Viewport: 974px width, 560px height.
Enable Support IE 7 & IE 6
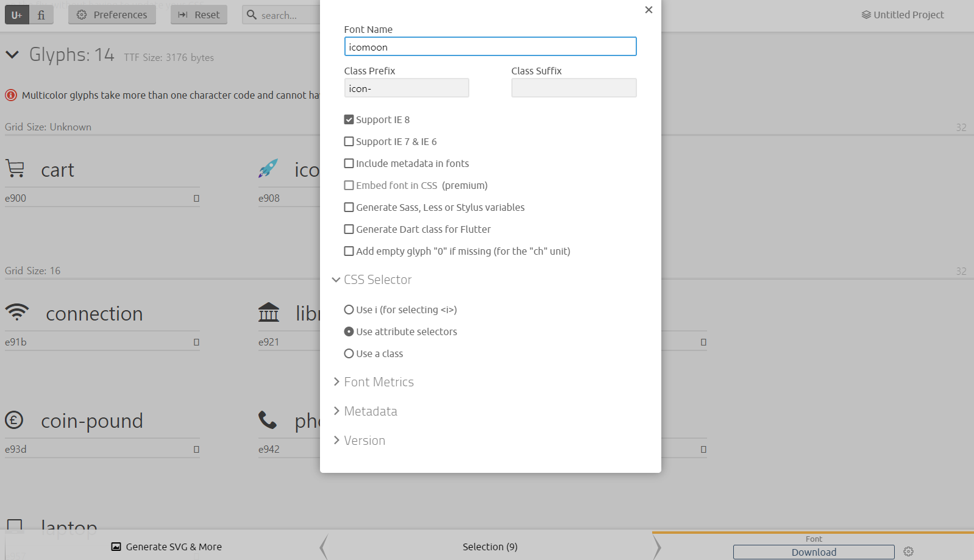pos(349,141)
